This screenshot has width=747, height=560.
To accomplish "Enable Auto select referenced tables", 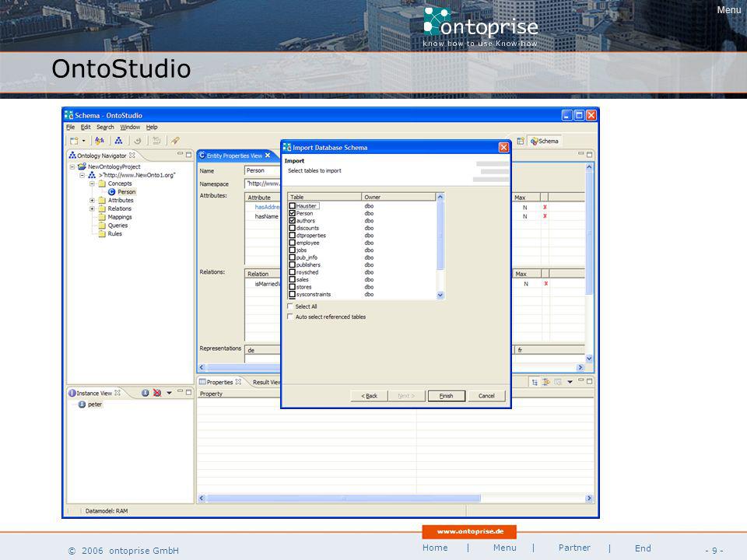I will point(289,317).
